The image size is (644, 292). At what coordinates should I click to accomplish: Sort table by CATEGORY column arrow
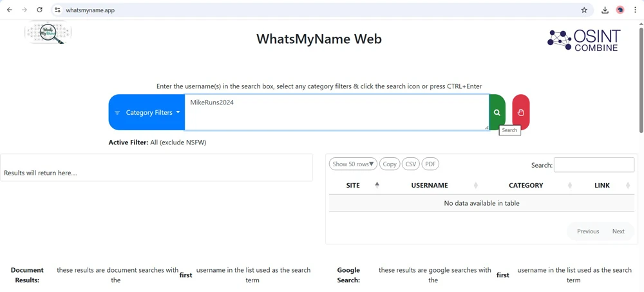click(x=570, y=186)
